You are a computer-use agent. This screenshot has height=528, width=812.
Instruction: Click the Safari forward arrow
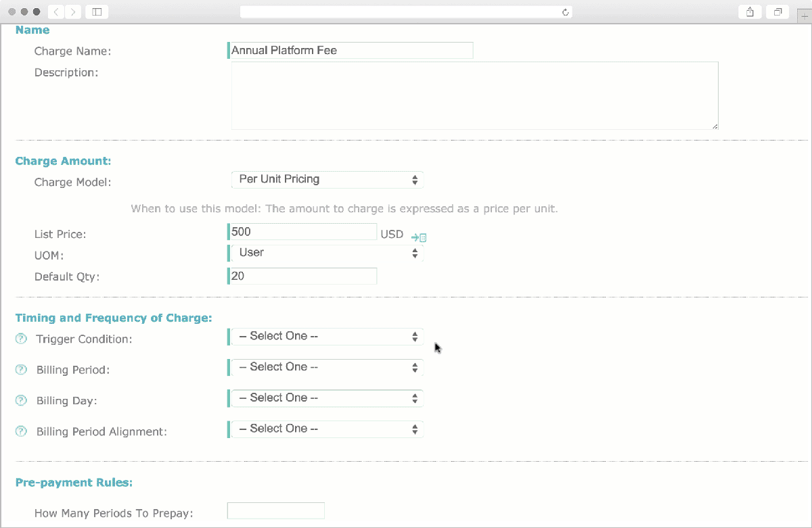coord(72,11)
